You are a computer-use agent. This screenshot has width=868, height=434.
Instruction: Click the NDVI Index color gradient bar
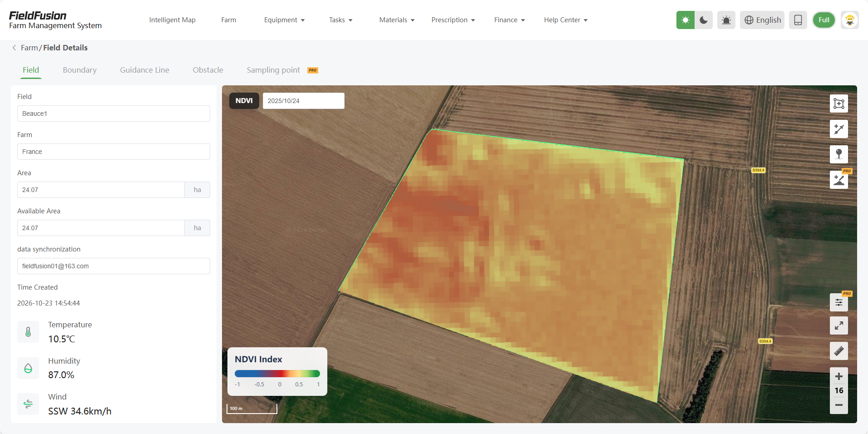coord(277,374)
